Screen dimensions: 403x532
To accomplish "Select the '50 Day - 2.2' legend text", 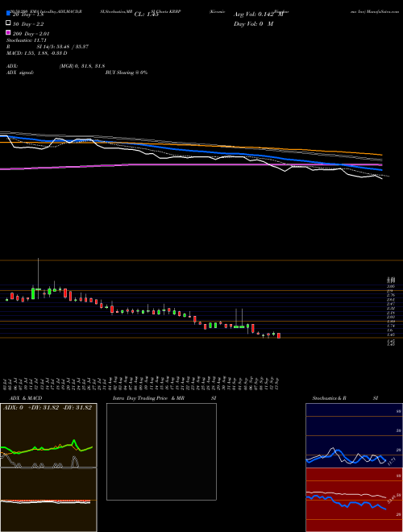I will pyautogui.click(x=28, y=24).
